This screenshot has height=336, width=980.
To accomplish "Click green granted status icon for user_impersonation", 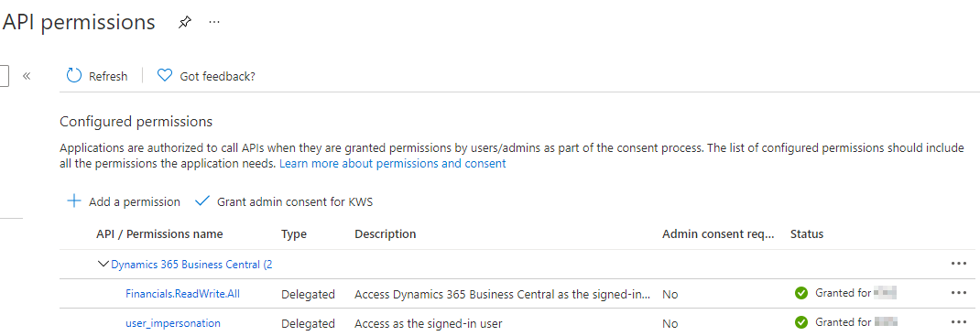I will click(800, 322).
